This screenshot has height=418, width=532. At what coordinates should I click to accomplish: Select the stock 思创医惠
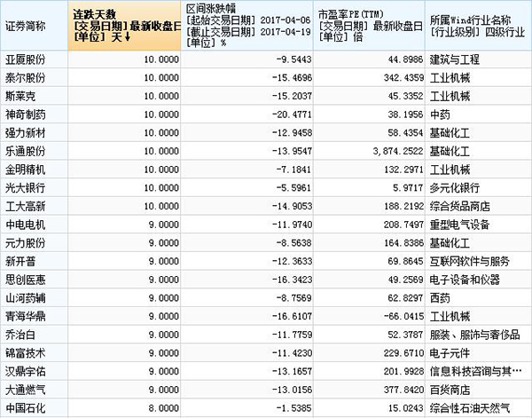pos(25,280)
